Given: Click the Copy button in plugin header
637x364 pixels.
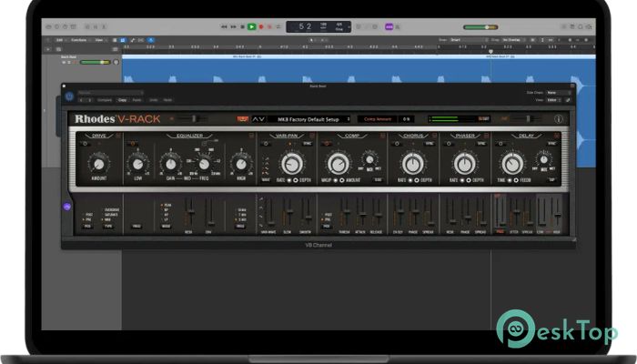Looking at the screenshot, I should click(x=122, y=100).
